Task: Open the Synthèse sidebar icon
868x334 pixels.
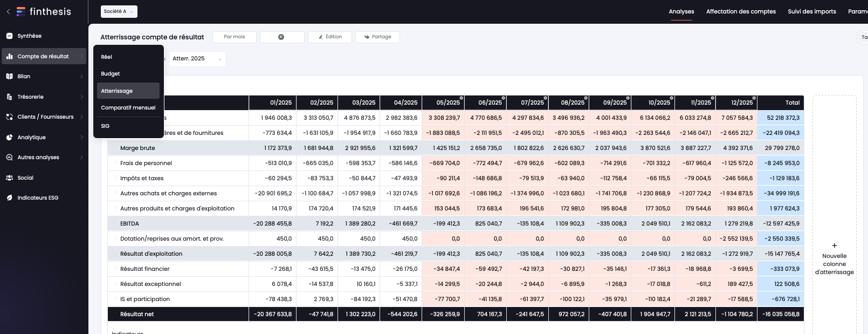Action: [9, 36]
